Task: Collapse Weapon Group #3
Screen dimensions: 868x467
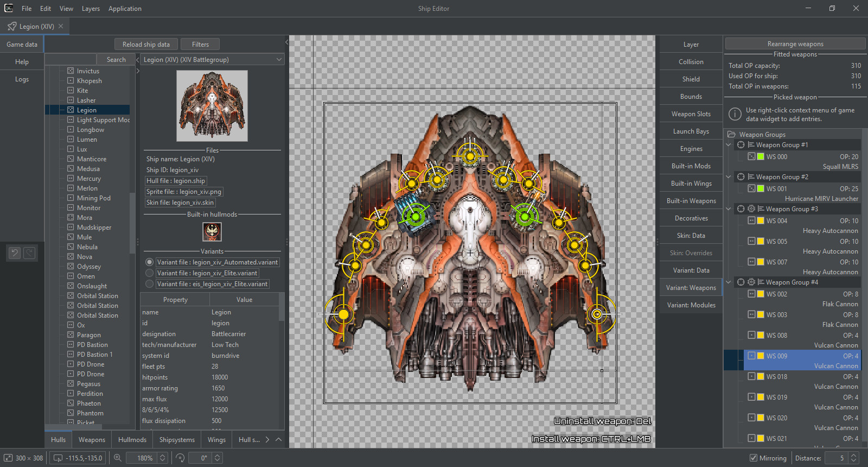Action: (729, 209)
